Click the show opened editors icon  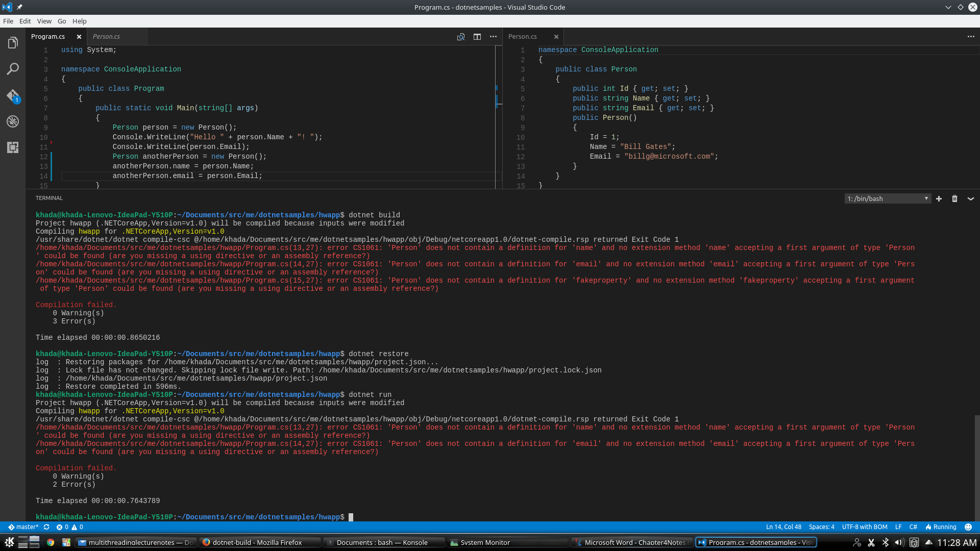point(461,37)
